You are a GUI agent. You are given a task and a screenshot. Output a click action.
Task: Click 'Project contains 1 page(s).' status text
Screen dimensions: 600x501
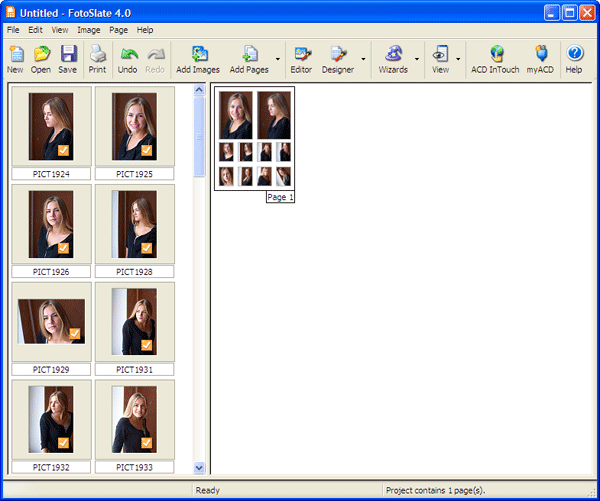[x=435, y=490]
